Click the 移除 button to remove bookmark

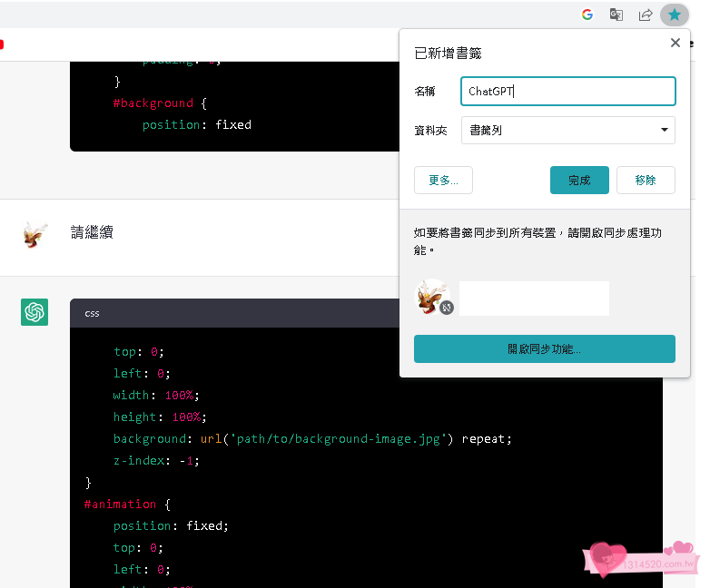[x=646, y=180]
